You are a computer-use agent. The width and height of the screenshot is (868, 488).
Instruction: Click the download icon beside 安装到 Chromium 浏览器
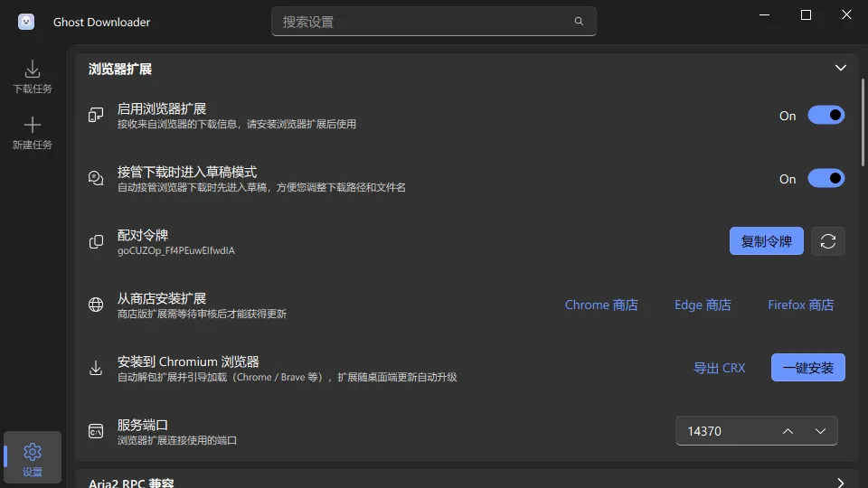point(96,368)
